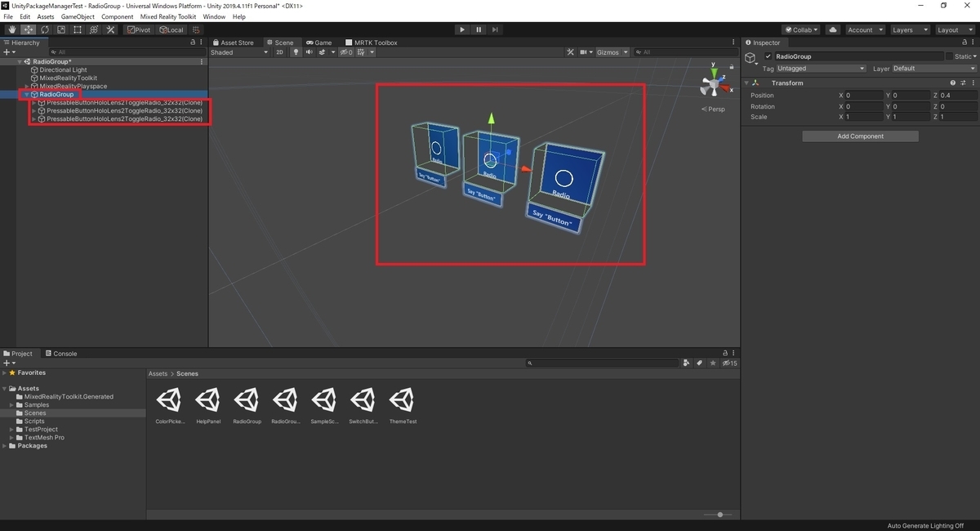The image size is (980, 531).
Task: Open custom editor tools
Action: pyautogui.click(x=110, y=29)
